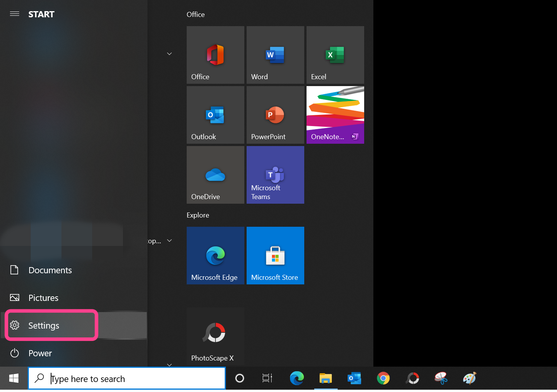Screen dimensions: 557x392
Task: Open the Word tile
Action: pyautogui.click(x=275, y=55)
